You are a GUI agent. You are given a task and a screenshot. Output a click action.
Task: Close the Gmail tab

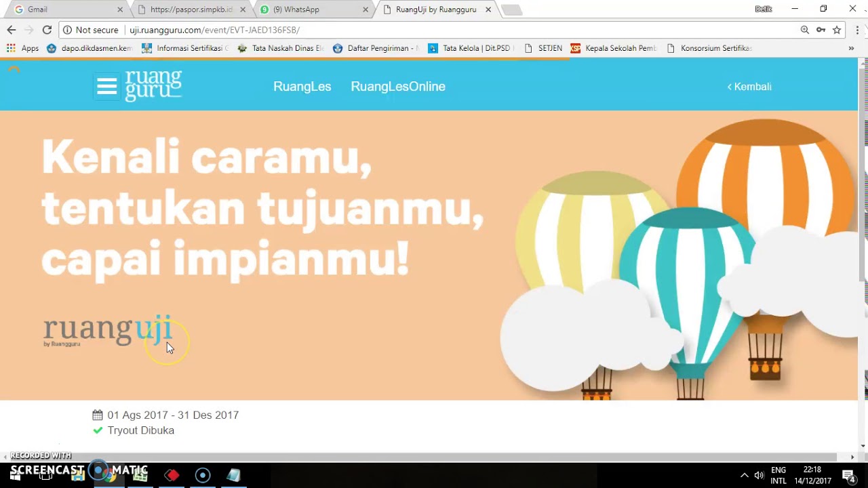coord(120,9)
